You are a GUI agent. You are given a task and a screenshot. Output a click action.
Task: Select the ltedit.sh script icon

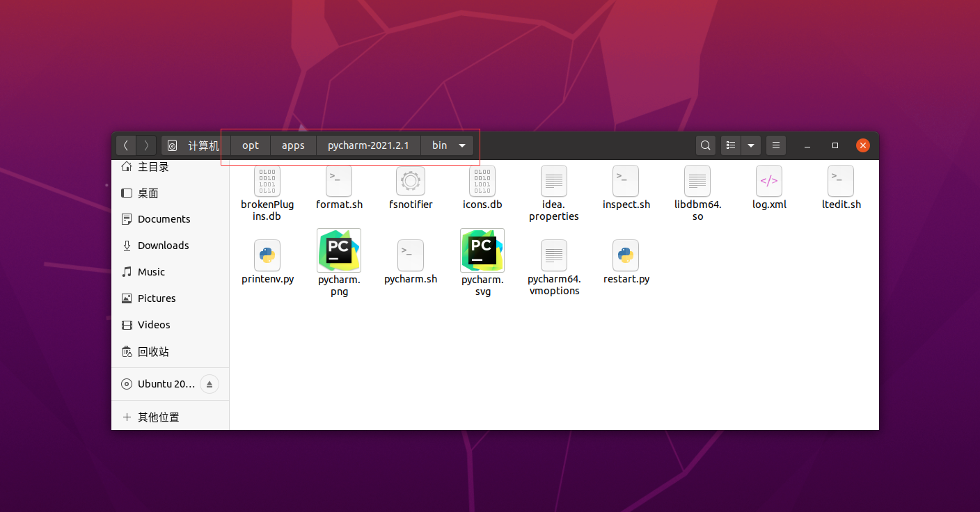(841, 181)
